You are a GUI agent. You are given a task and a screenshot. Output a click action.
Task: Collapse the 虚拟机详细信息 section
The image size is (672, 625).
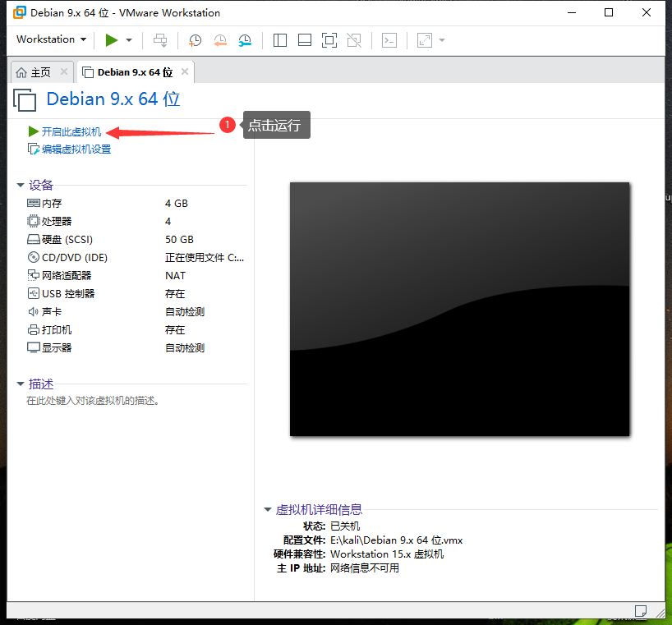tap(268, 509)
